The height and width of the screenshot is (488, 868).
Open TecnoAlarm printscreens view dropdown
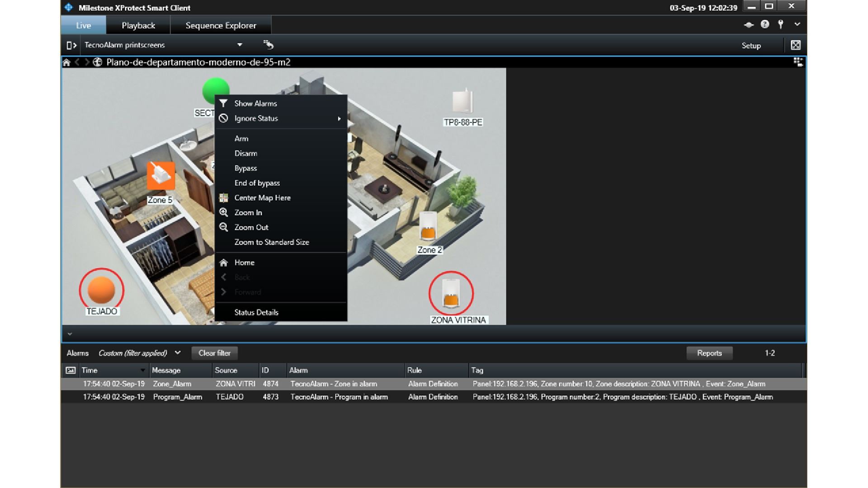pyautogui.click(x=240, y=45)
